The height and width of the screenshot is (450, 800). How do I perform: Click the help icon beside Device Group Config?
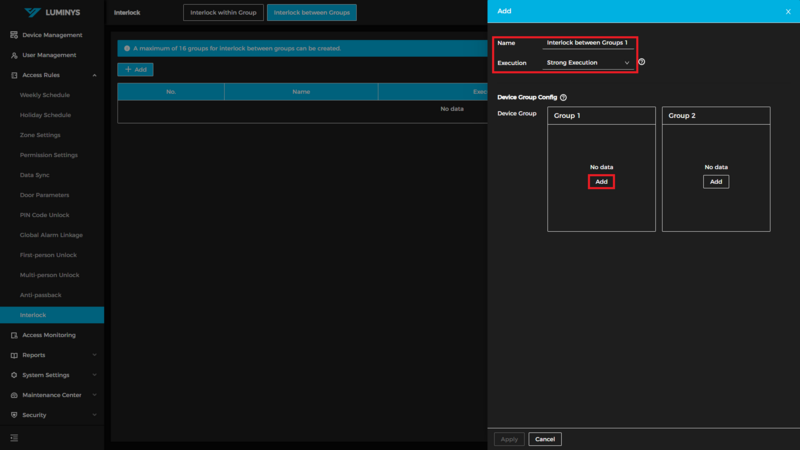tap(564, 98)
